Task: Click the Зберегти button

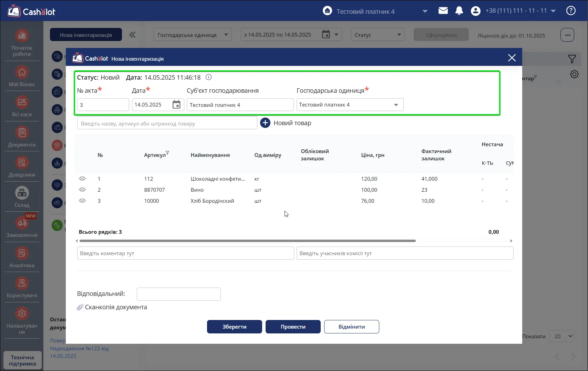Action: (235, 327)
